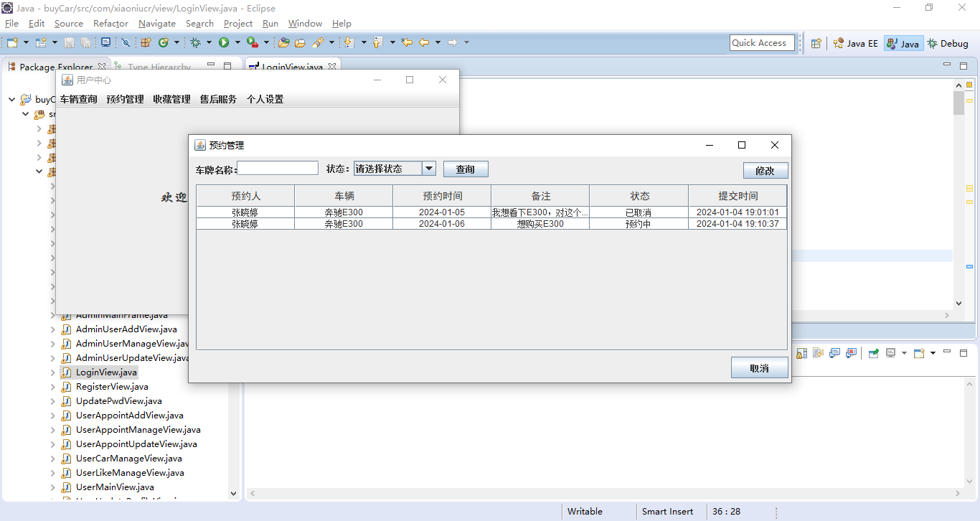Close the LoginView.java editor tab
Image resolution: width=980 pixels, height=521 pixels.
[332, 67]
